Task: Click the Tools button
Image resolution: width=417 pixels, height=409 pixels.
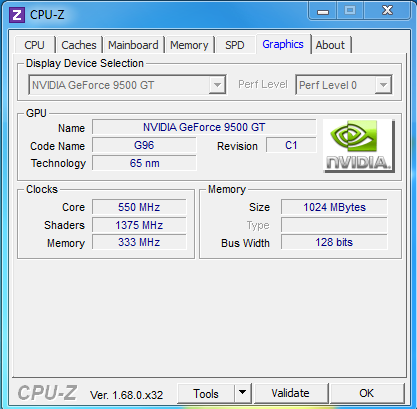Action: 206,394
